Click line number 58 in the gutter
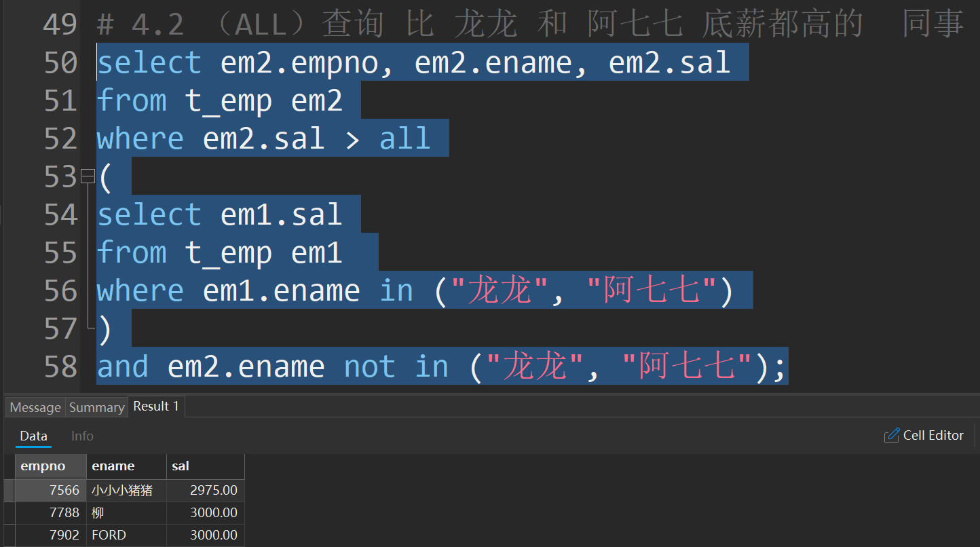Viewport: 980px width, 547px height. 60,366
